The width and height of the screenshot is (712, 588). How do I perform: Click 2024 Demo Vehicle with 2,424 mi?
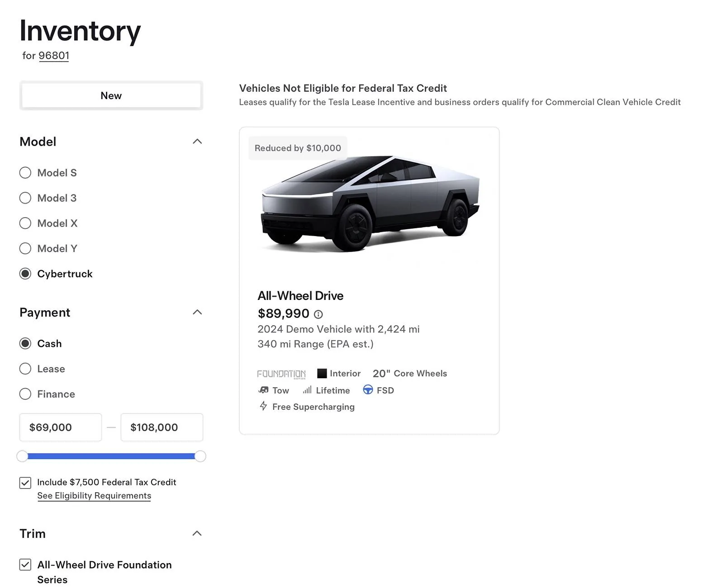[x=338, y=329]
